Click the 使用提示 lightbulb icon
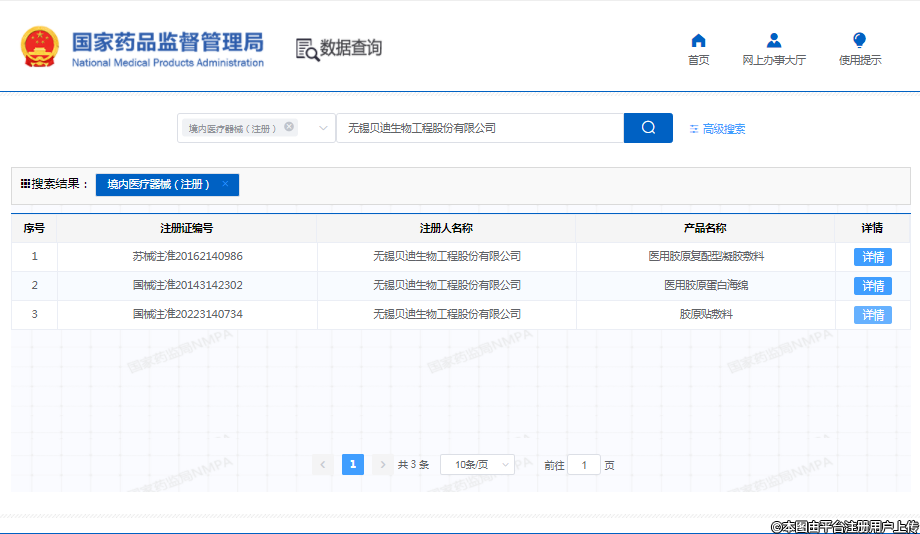Image resolution: width=920 pixels, height=534 pixels. pyautogui.click(x=859, y=41)
